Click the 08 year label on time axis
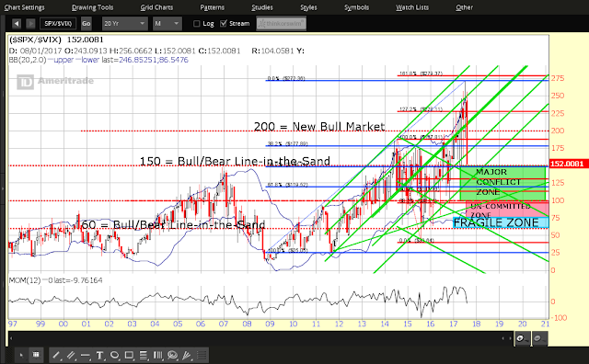Image resolution: width=589 pixels, height=364 pixels. [x=247, y=324]
